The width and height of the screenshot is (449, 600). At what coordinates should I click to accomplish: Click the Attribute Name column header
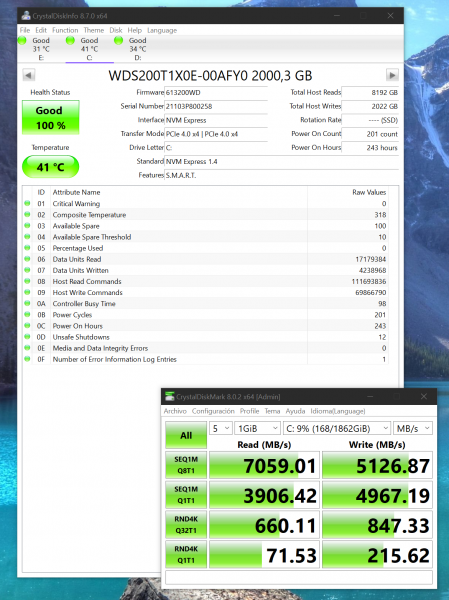tap(179, 192)
